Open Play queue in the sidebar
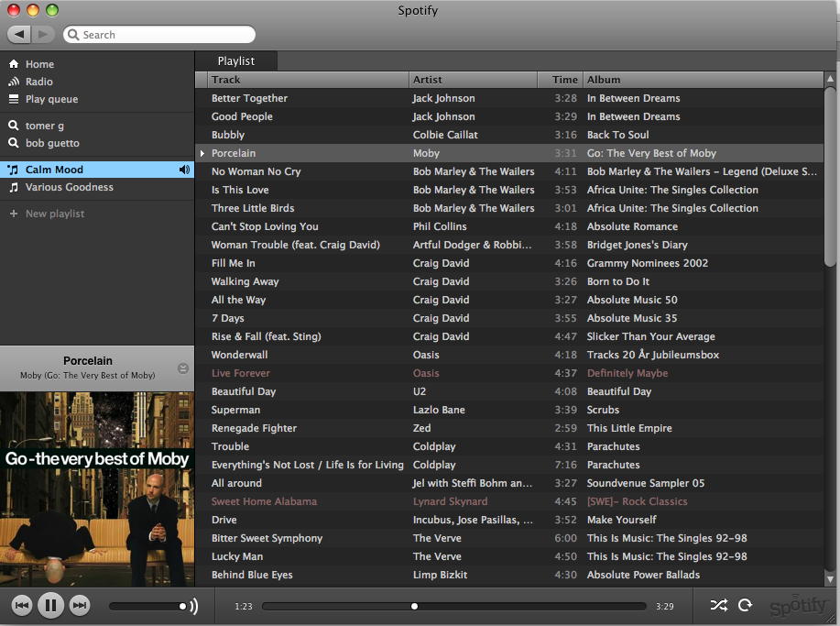This screenshot has height=626, width=840. [51, 99]
